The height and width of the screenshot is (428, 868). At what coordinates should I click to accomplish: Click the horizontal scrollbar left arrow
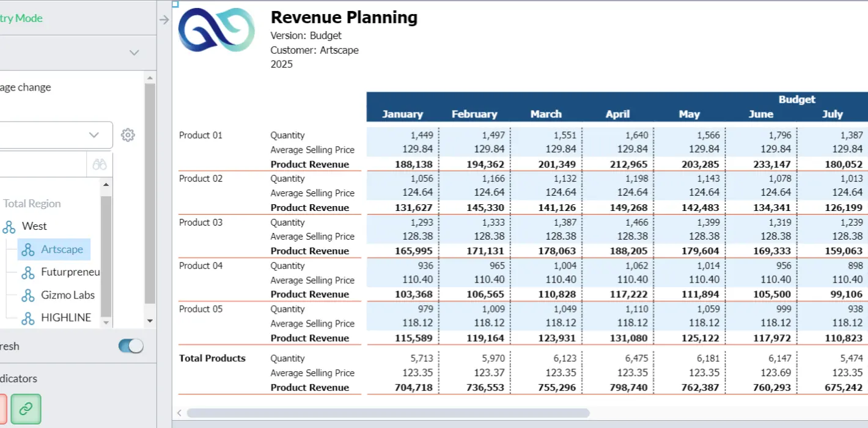[180, 413]
